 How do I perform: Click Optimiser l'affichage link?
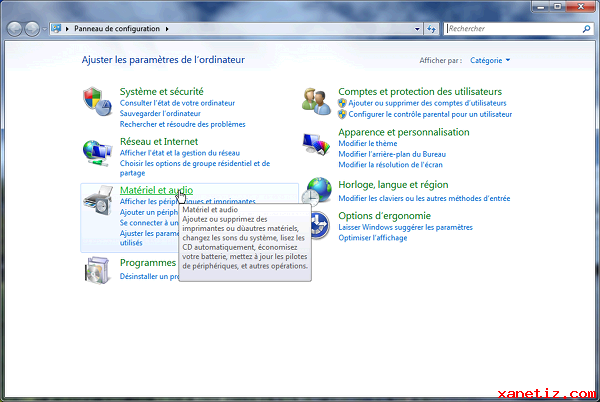pos(372,238)
